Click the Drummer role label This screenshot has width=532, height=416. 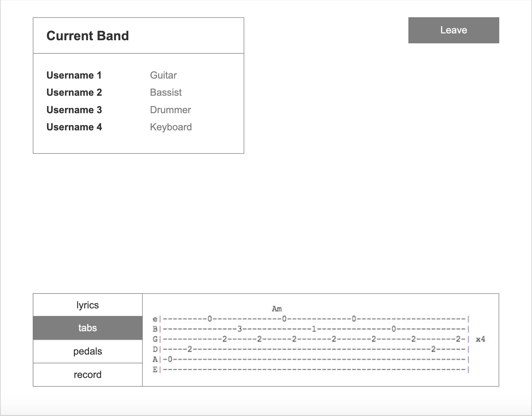(x=170, y=110)
